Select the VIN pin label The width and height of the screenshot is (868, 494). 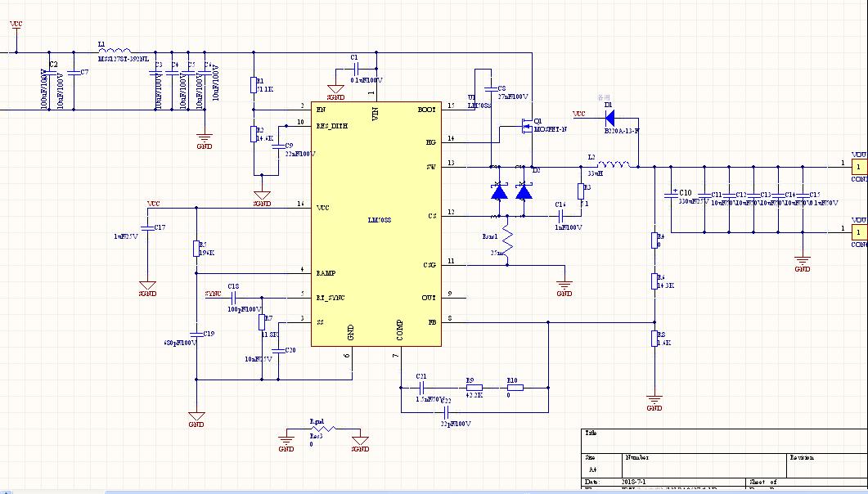(x=376, y=115)
